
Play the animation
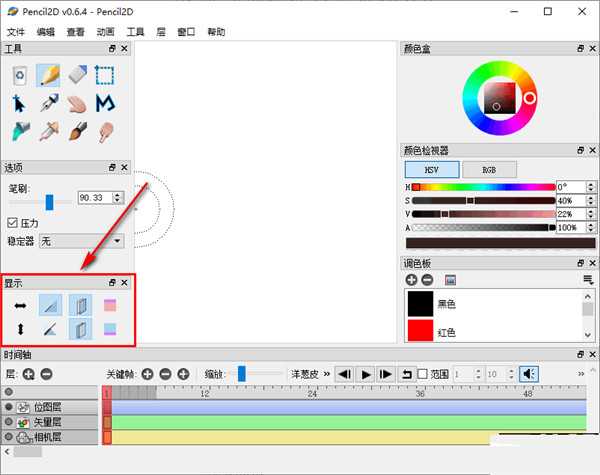(365, 374)
